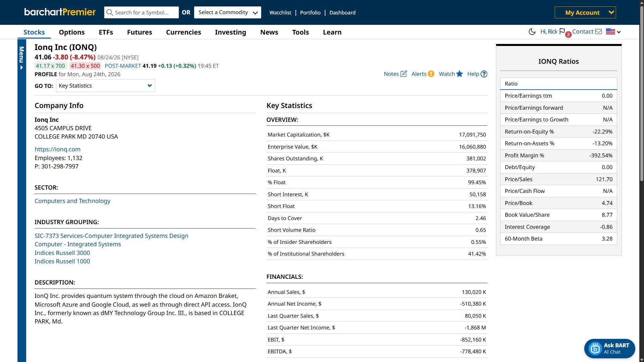Click the Hi, Rick user link
The height and width of the screenshot is (362, 644).
coord(549,32)
